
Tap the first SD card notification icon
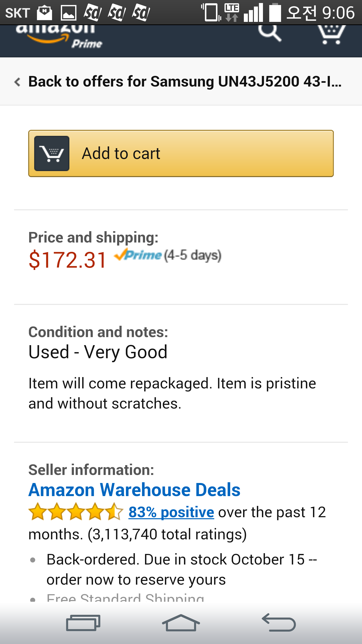[x=93, y=13]
